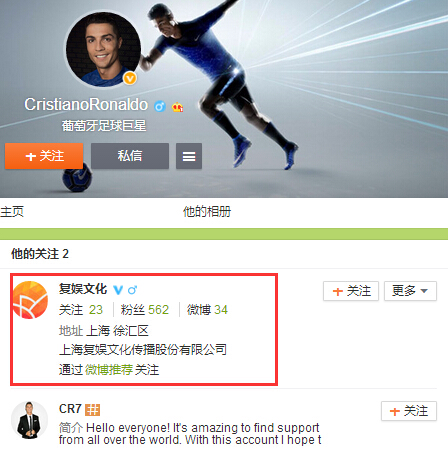The width and height of the screenshot is (448, 463).
Task: Click the blue V verification icon beside 复娱文化
Action: pyautogui.click(x=118, y=290)
